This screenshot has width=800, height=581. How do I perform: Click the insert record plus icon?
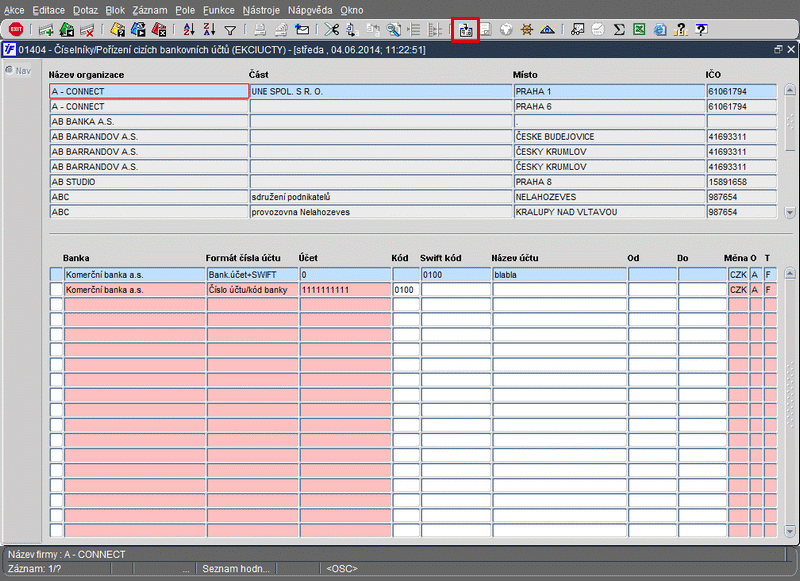(45, 30)
